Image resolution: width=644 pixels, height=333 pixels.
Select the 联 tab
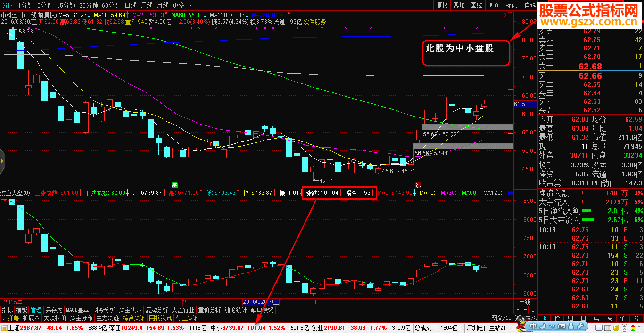(610, 318)
